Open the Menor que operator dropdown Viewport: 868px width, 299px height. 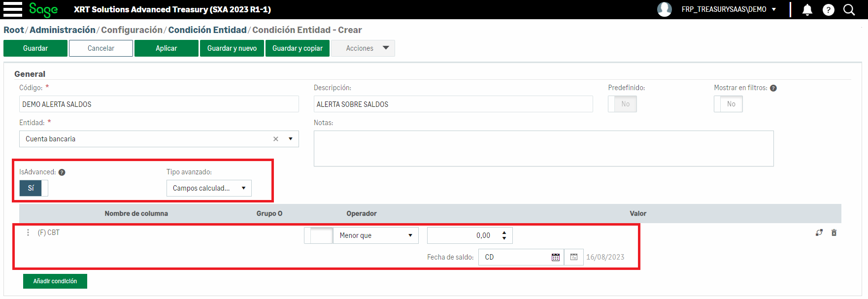click(375, 235)
